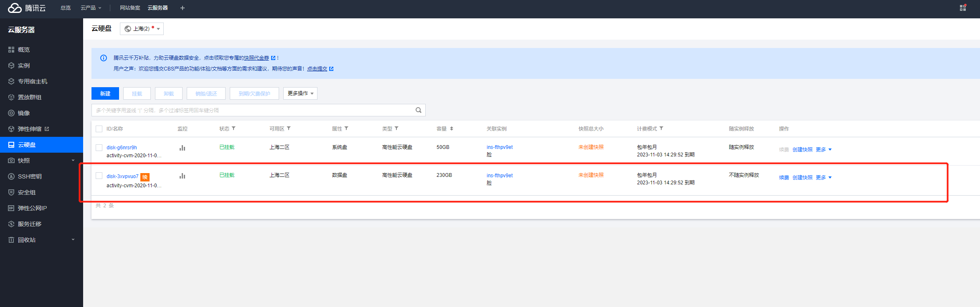
Task: Open the disk-3xvpvuo7 link
Action: [122, 176]
